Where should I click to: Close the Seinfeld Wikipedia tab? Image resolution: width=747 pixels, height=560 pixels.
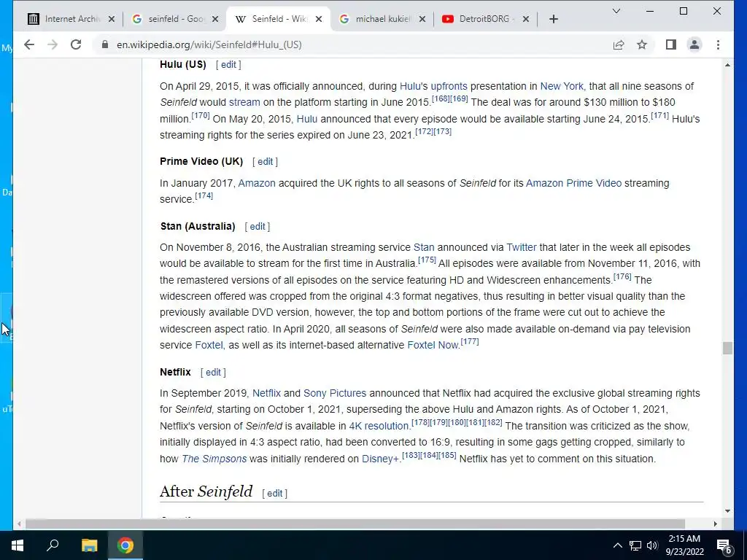tap(319, 19)
